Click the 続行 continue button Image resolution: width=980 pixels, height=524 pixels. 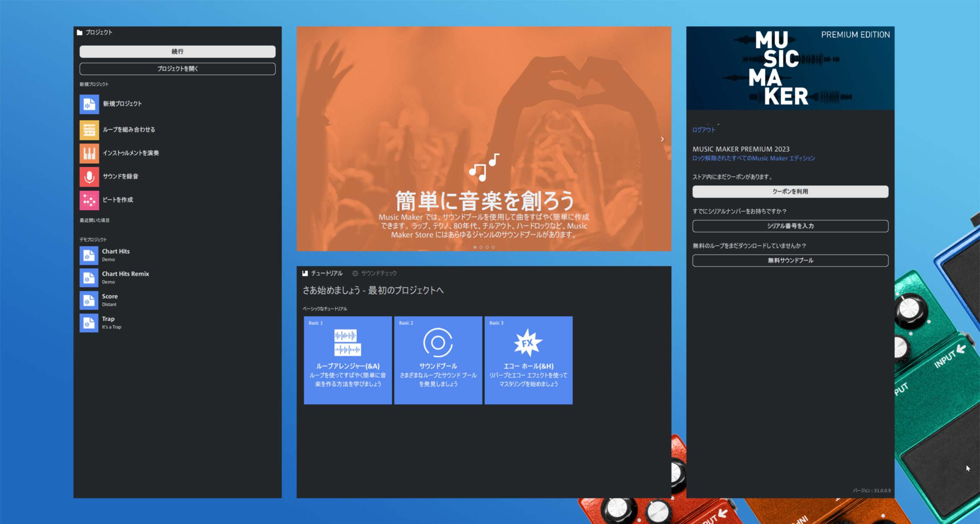tap(178, 52)
